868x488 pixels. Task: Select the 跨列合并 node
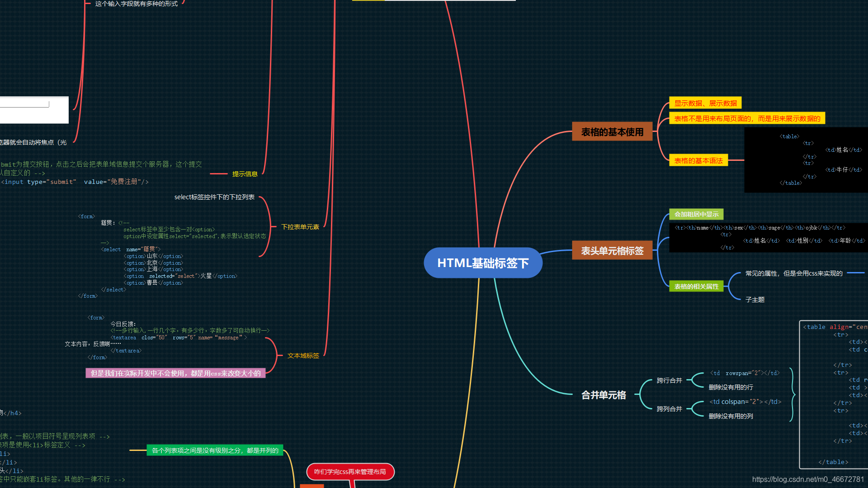point(669,409)
